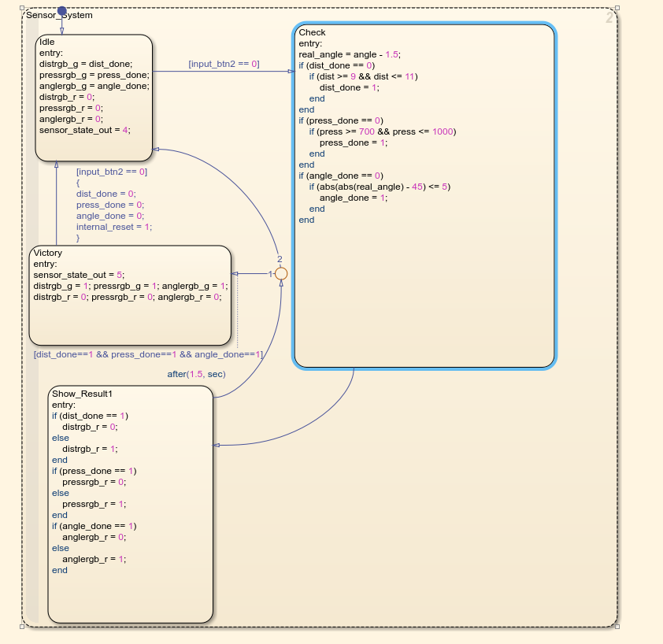This screenshot has height=644, width=663.
Task: Click the sensor_state_out = 4 line in Idle
Action: (84, 130)
